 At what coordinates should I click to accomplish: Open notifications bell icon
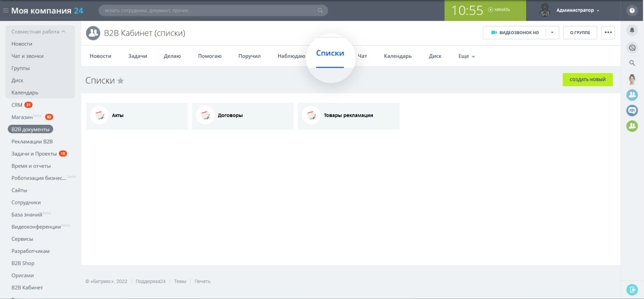(x=632, y=30)
